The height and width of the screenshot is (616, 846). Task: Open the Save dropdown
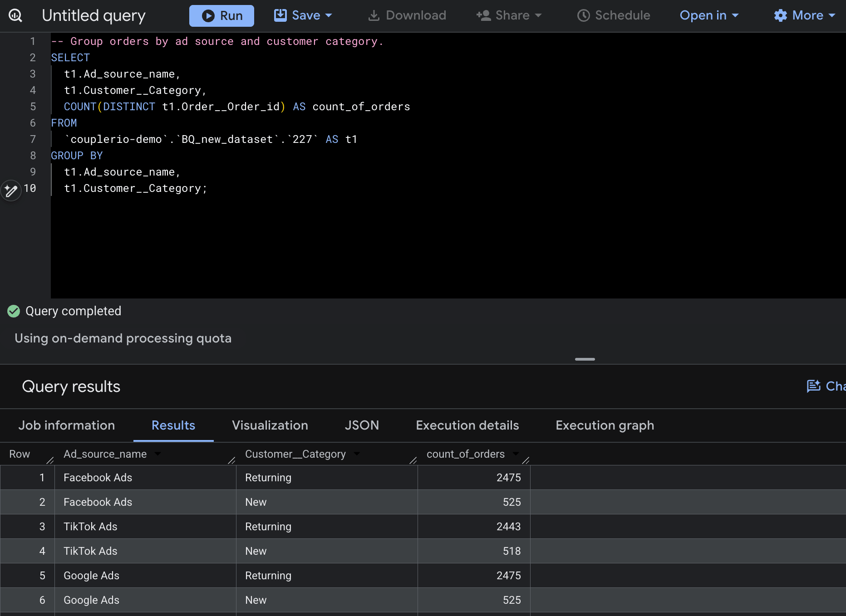tap(303, 15)
